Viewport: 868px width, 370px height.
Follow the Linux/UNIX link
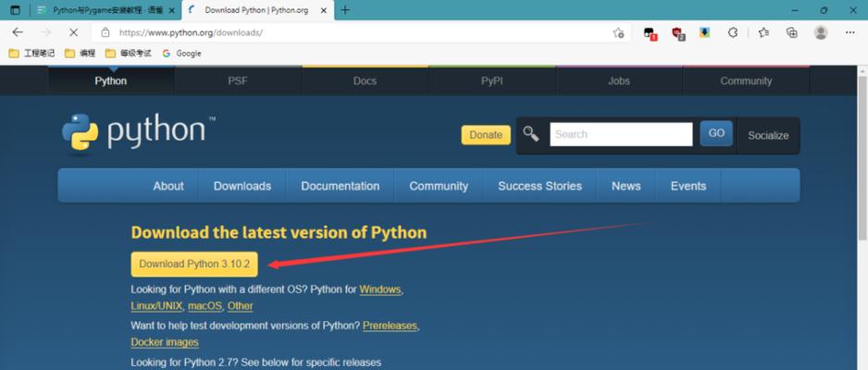[x=156, y=306]
